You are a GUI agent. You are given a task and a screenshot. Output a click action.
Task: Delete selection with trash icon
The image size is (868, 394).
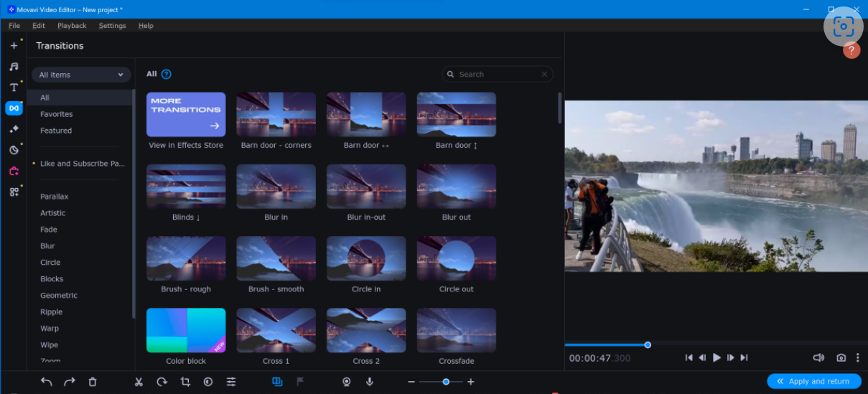(x=93, y=382)
